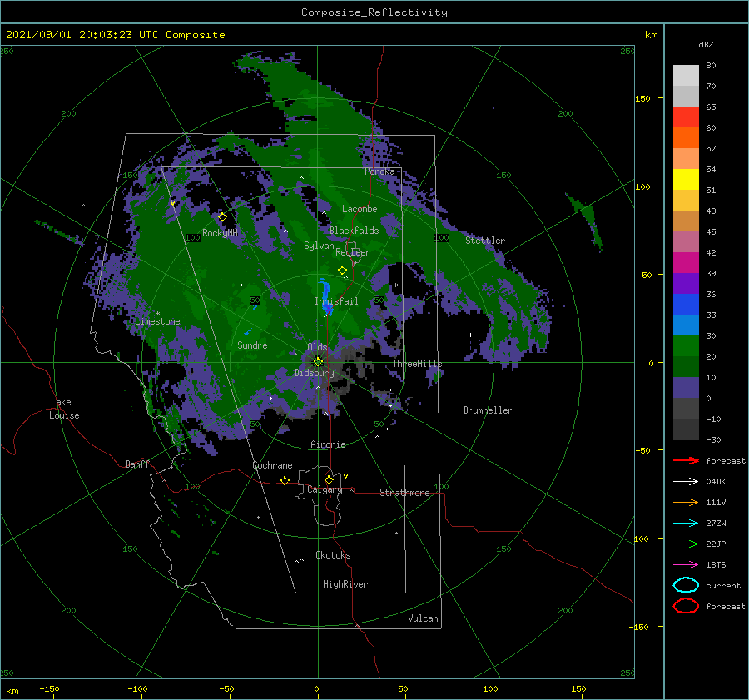Click the yellow V marker right of Calgary diamond
749x700 pixels.
(x=345, y=476)
